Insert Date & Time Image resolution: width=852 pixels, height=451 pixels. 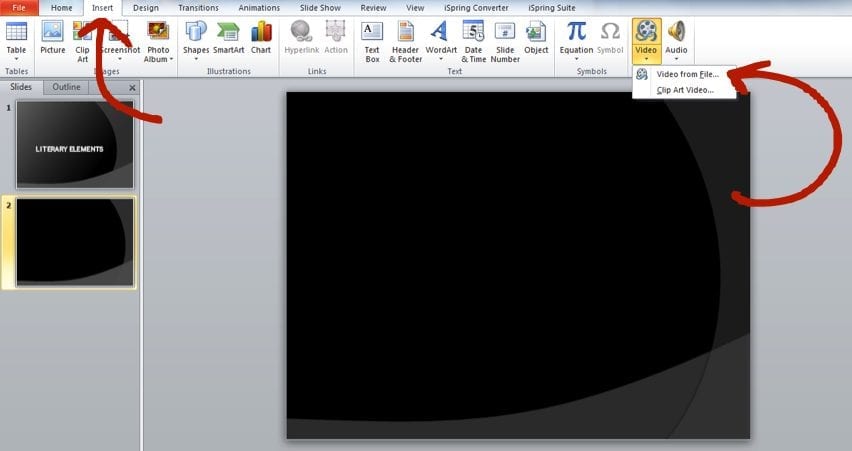(x=473, y=41)
